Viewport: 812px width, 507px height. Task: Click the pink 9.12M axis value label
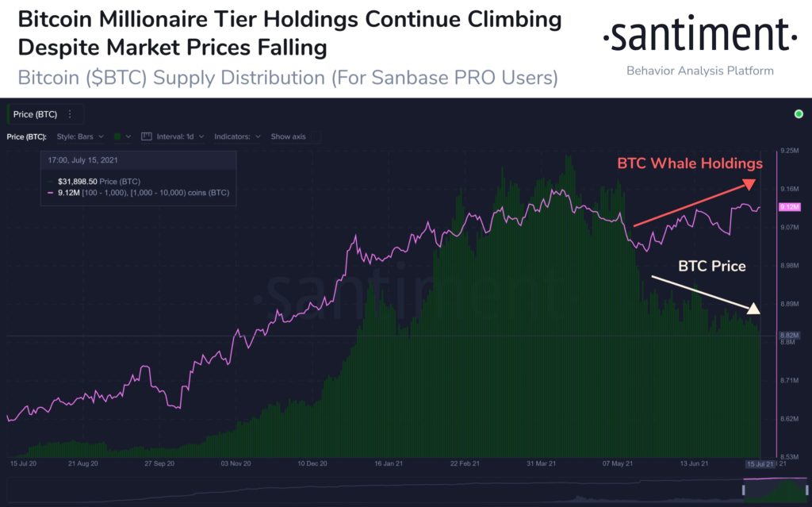[790, 207]
